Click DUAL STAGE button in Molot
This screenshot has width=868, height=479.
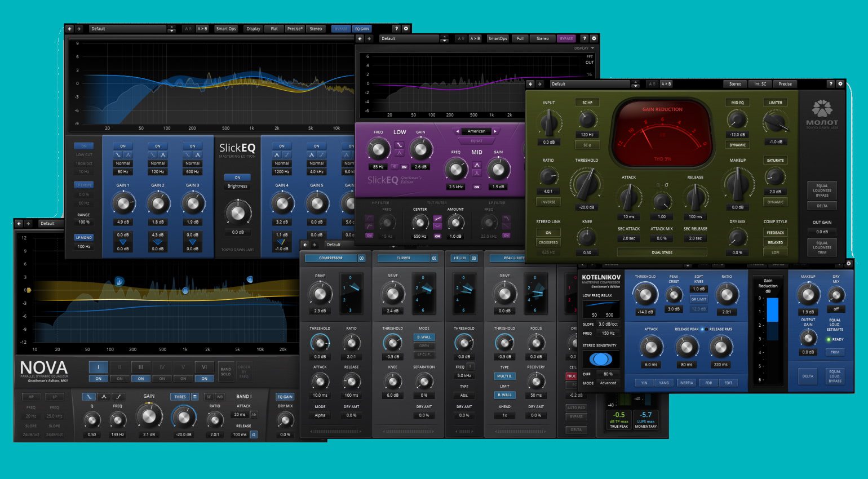662,252
